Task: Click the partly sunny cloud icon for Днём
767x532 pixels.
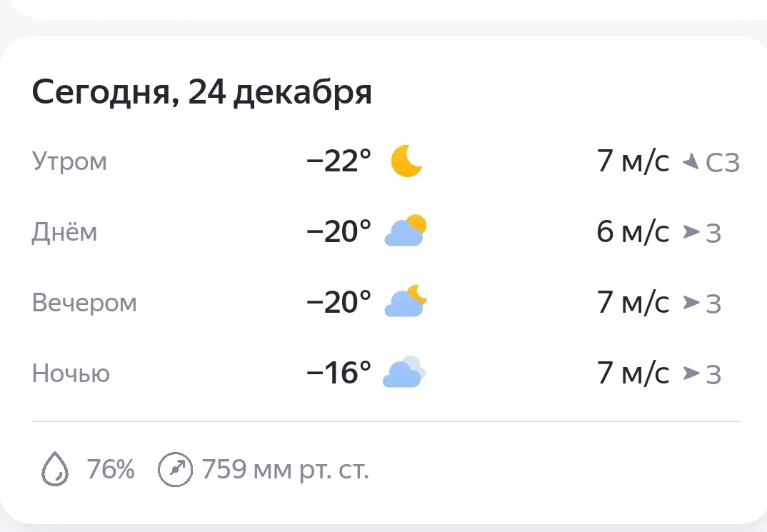Action: 406,231
